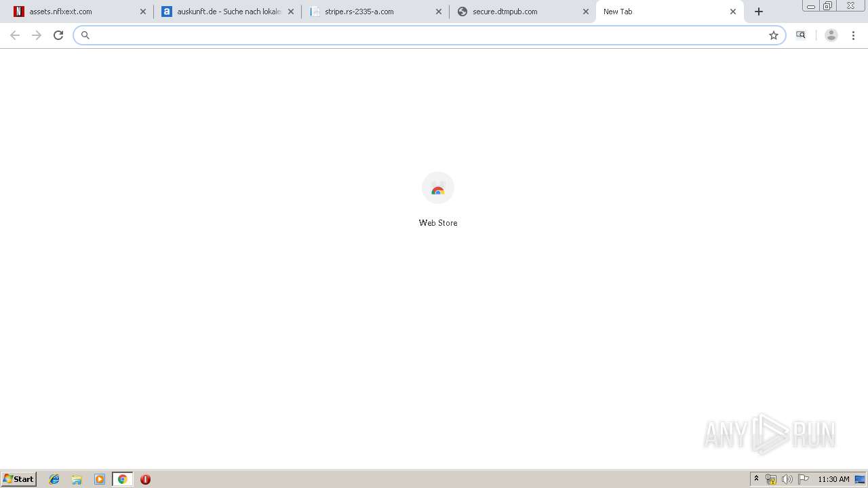Restore down the Chrome window
Viewport: 868px width, 488px height.
click(828, 6)
